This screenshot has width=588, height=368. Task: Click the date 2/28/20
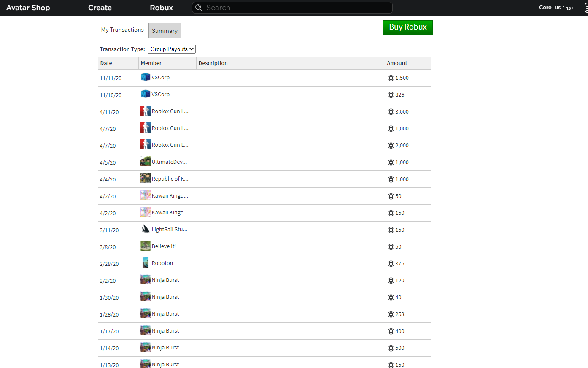(109, 264)
